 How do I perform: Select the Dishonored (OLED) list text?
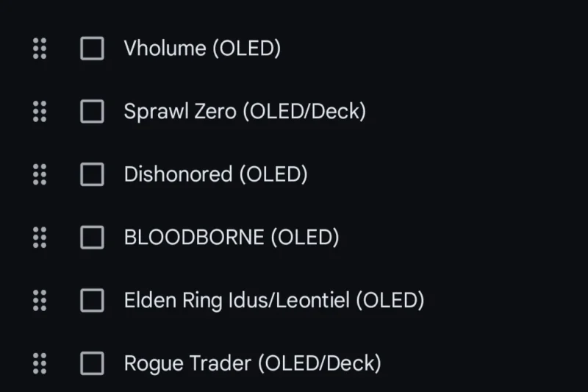pyautogui.click(x=216, y=174)
